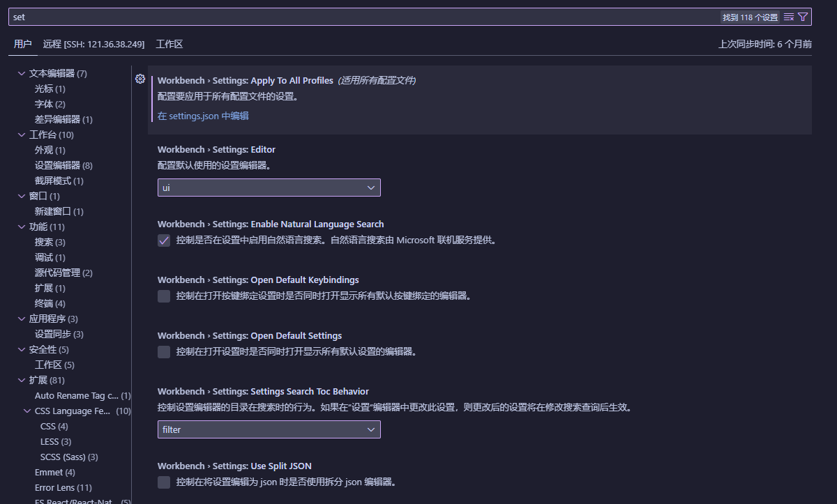This screenshot has height=504, width=837.
Task: Collapse the 应用程序 tree section
Action: [x=22, y=319]
